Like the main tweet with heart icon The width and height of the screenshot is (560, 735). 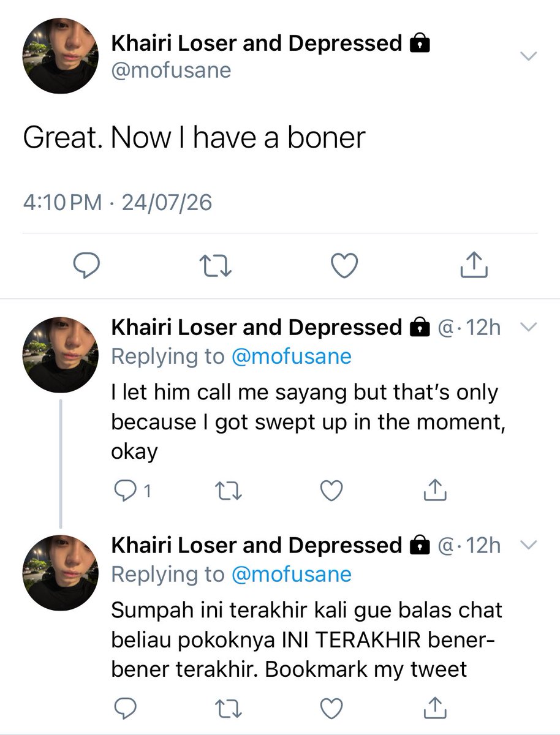(345, 265)
